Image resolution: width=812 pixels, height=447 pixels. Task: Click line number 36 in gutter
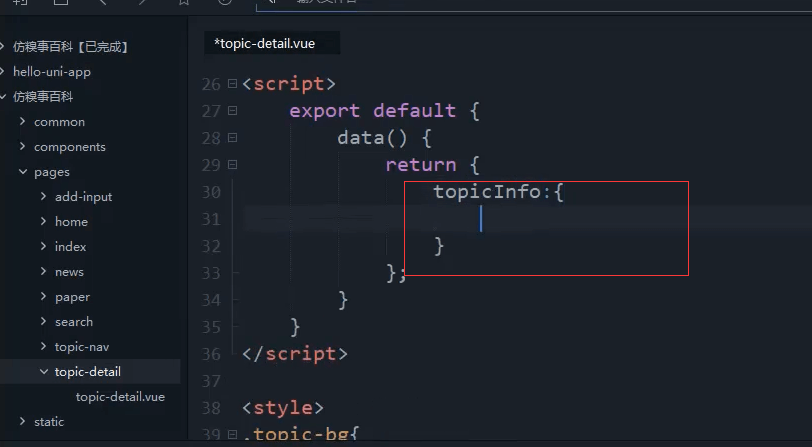point(211,354)
